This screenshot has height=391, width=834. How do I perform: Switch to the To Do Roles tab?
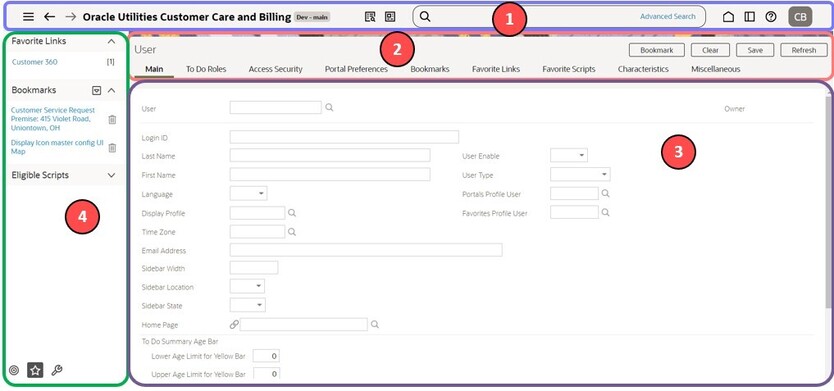[x=206, y=69]
